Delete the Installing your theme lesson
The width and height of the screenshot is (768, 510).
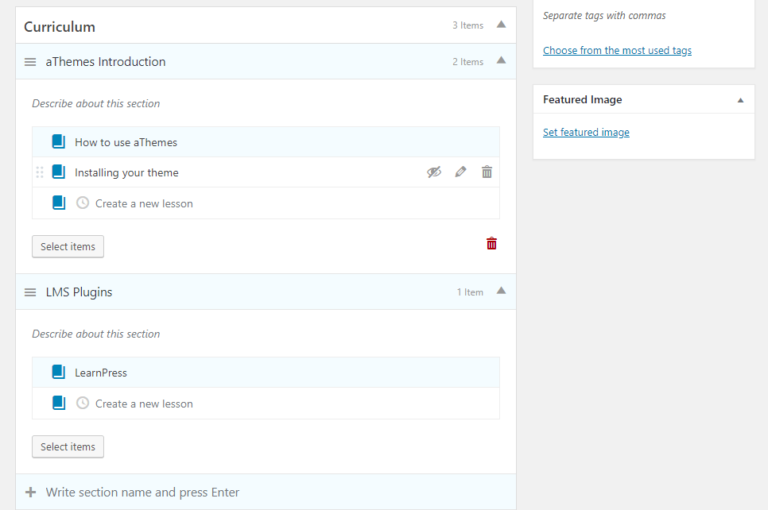[487, 172]
